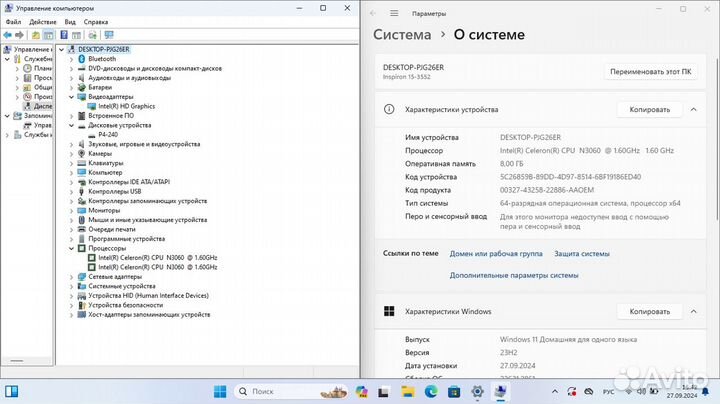The image size is (720, 404).
Task: Collapse the Характеристики устройства section
Action: (693, 109)
